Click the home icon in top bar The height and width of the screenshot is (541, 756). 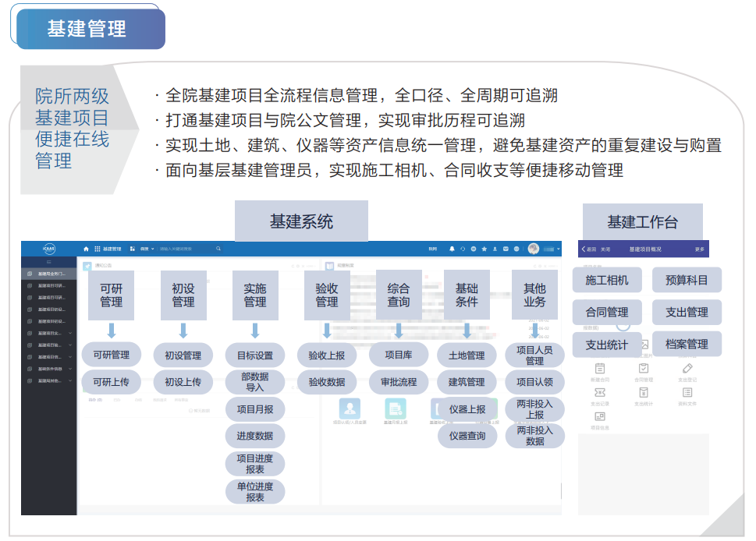click(87, 249)
